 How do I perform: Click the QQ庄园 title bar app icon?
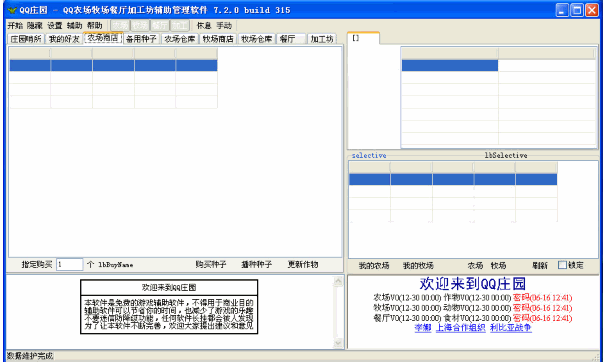click(x=12, y=10)
